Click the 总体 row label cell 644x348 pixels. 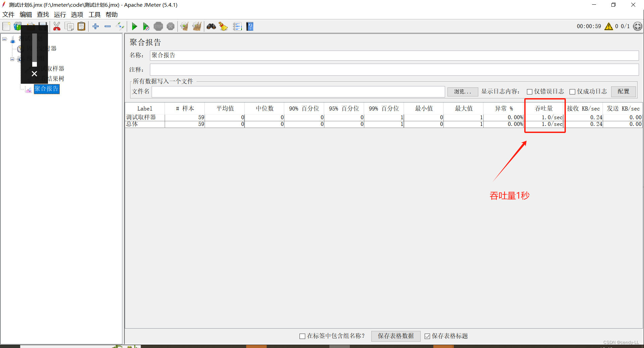click(145, 124)
